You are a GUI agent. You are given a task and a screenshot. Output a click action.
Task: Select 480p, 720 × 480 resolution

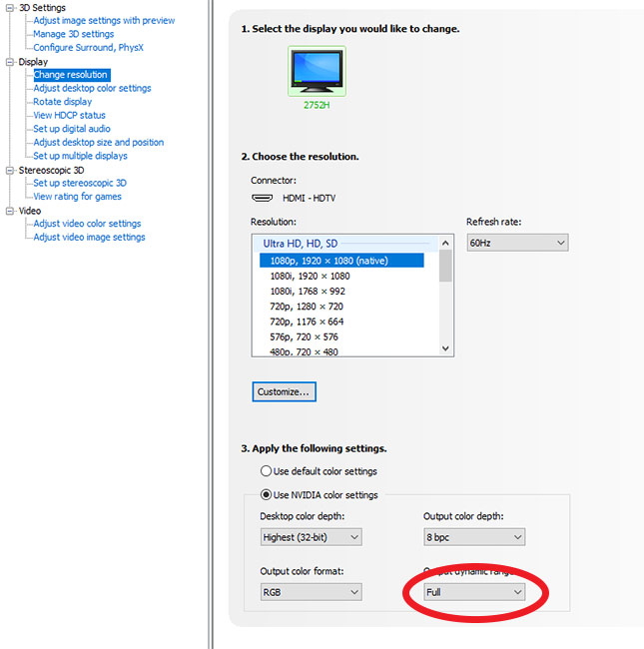(x=305, y=351)
